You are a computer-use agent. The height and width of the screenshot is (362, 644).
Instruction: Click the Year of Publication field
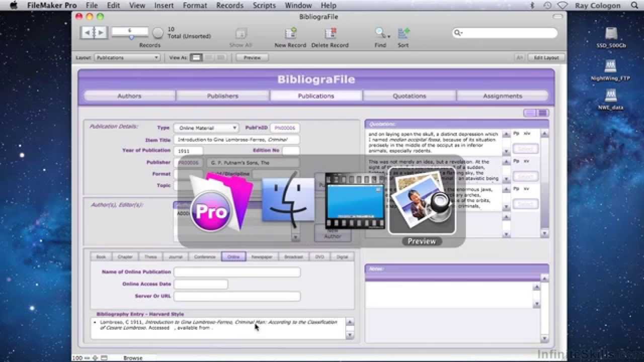(189, 150)
